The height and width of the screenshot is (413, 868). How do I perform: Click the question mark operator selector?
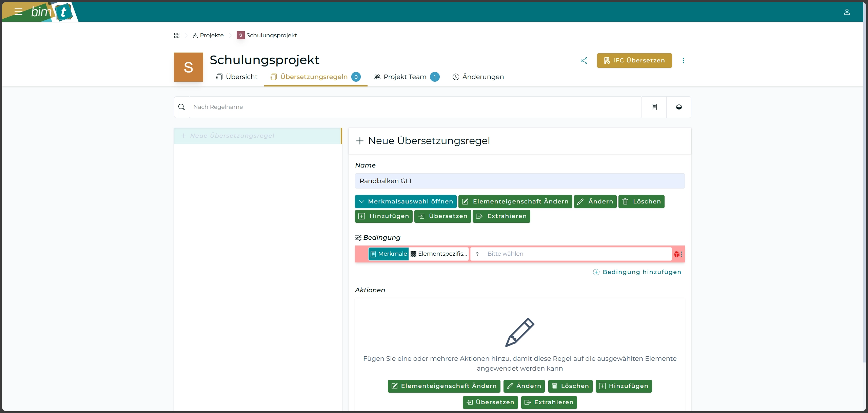pyautogui.click(x=477, y=254)
